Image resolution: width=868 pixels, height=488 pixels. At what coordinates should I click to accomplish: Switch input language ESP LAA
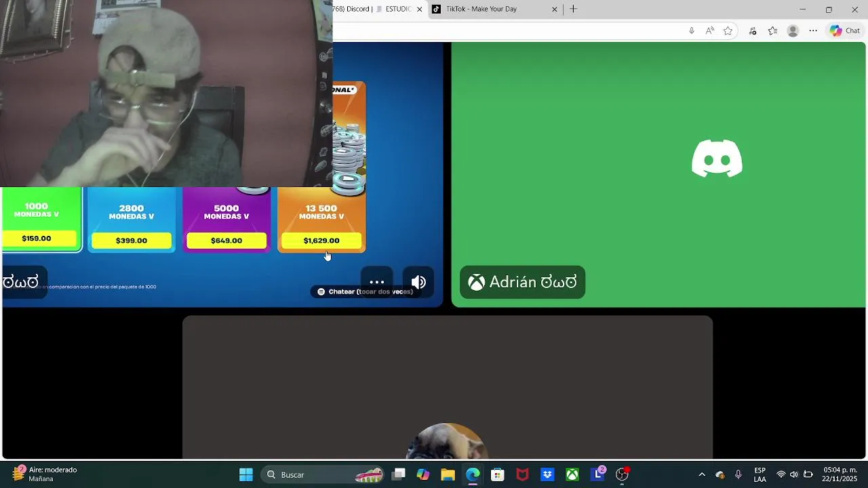point(760,474)
